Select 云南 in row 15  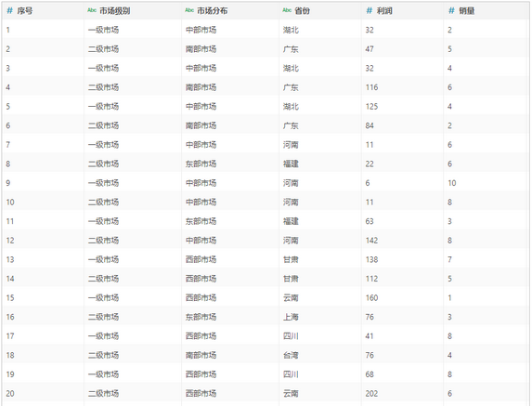[291, 297]
